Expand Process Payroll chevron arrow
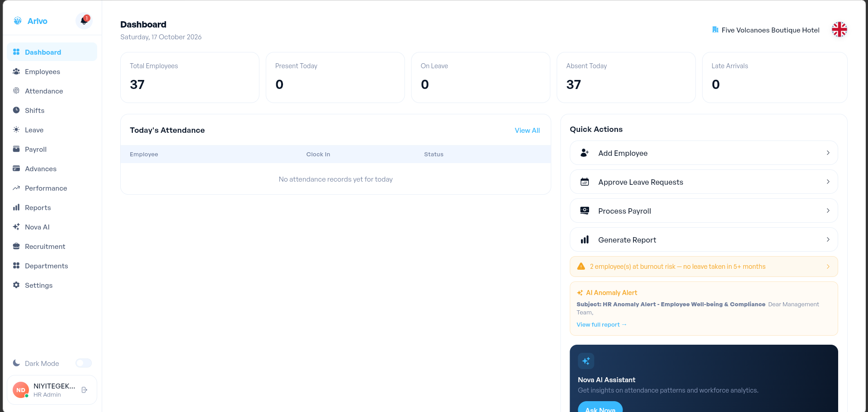This screenshot has height=412, width=868. click(x=828, y=211)
